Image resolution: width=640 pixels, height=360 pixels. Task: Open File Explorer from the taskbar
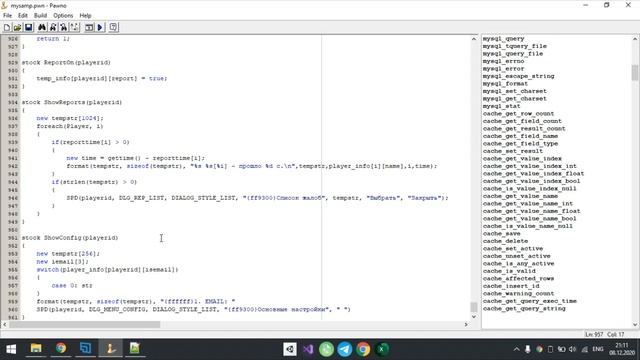36,349
